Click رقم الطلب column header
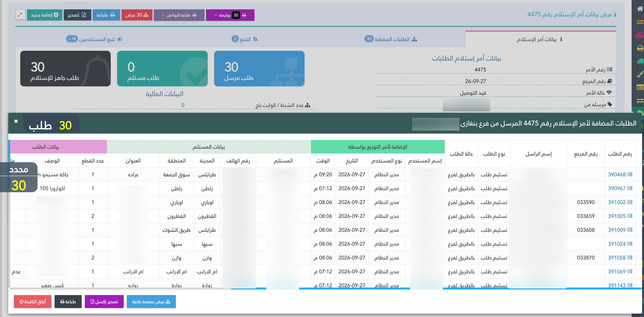644x317 pixels. (x=620, y=154)
